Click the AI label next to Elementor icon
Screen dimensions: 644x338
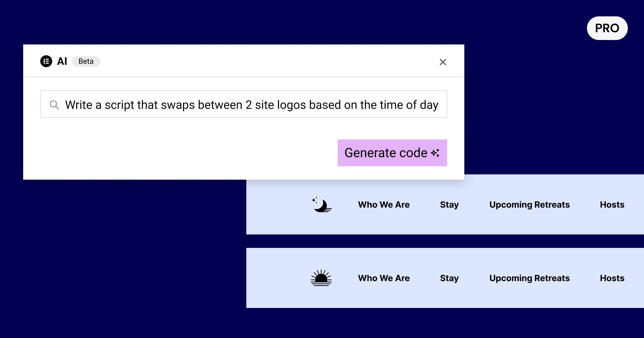pyautogui.click(x=61, y=61)
